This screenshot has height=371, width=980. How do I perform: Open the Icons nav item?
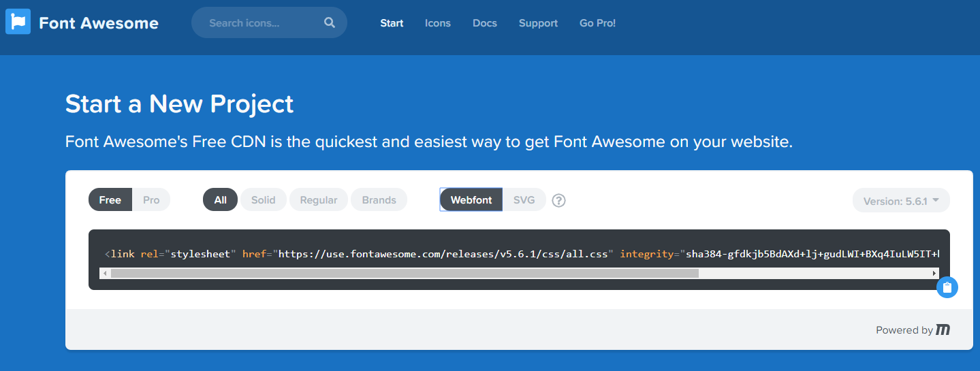438,23
